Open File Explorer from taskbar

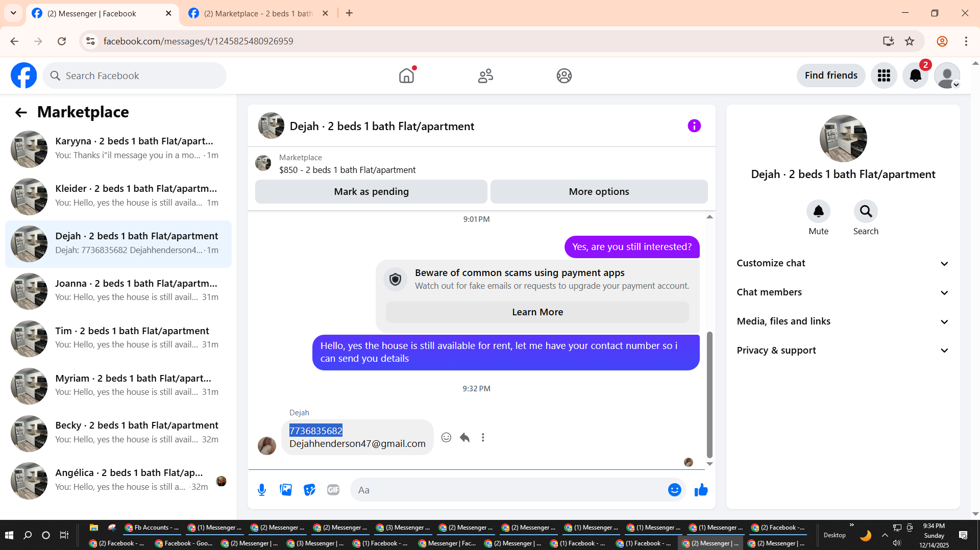click(x=93, y=528)
